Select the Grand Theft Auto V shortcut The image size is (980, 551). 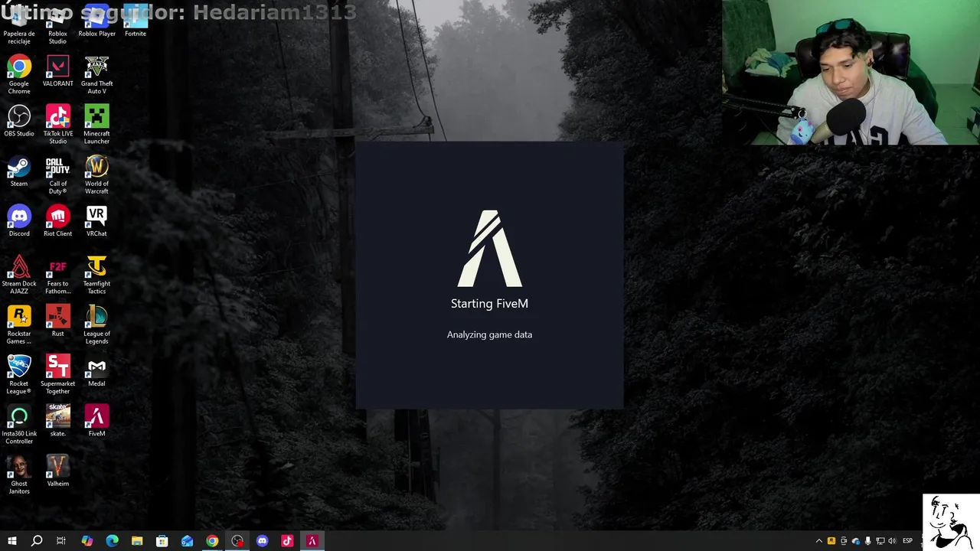[96, 74]
